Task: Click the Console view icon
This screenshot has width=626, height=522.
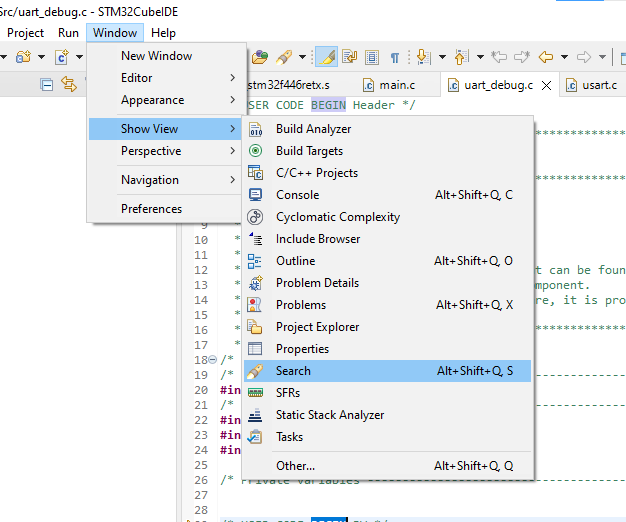Action: click(255, 195)
